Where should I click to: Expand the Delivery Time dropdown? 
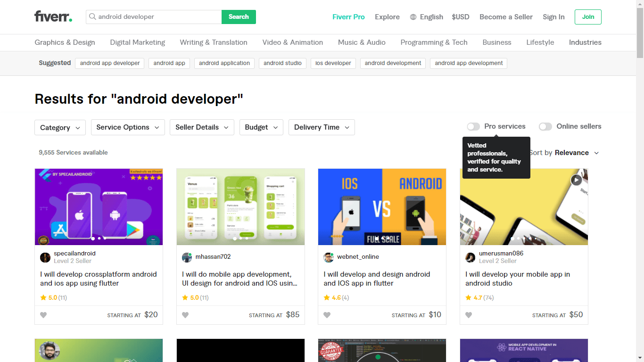pyautogui.click(x=322, y=127)
